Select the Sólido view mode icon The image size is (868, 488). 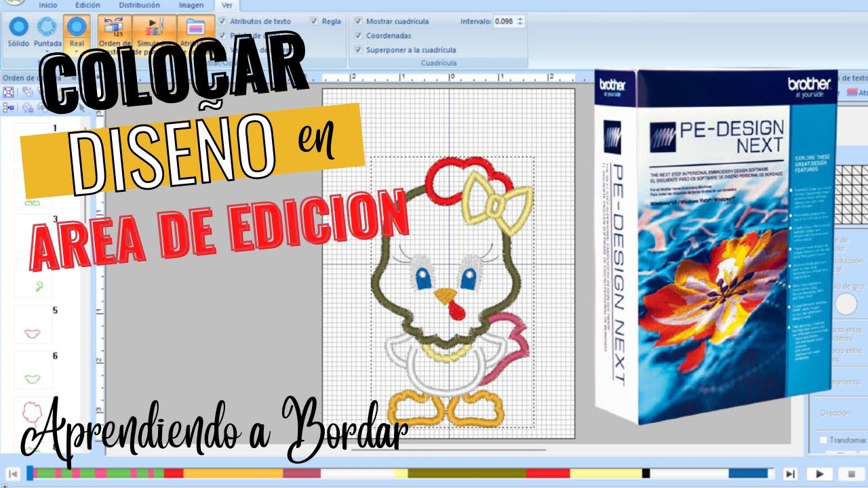[19, 27]
